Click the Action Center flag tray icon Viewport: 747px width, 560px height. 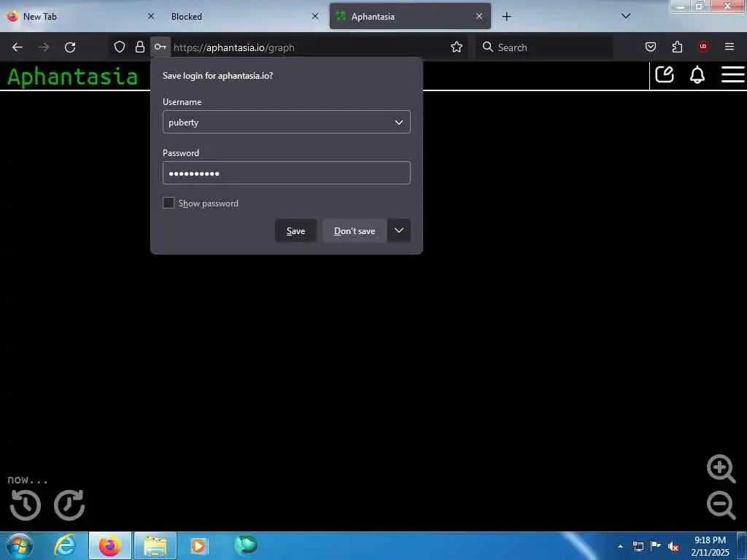point(656,546)
